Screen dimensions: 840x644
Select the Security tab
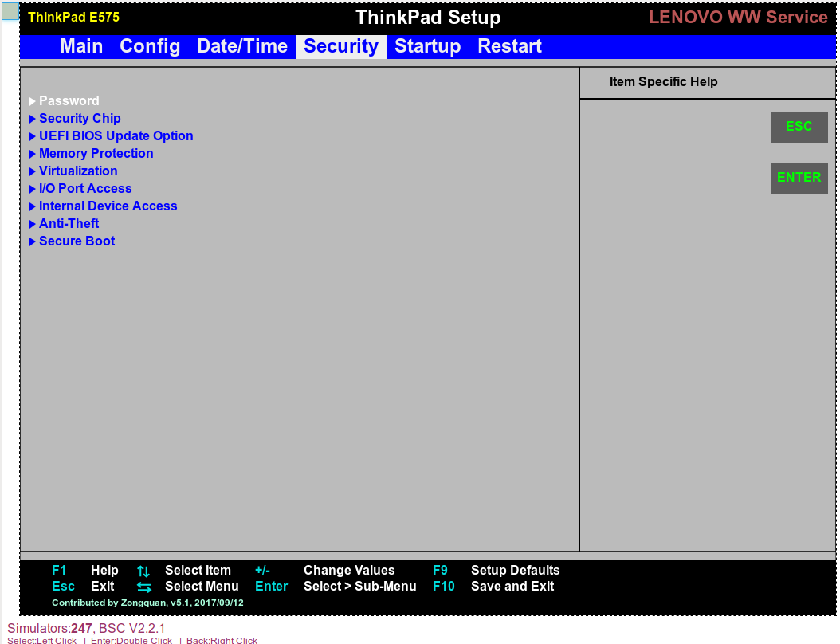pyautogui.click(x=341, y=46)
